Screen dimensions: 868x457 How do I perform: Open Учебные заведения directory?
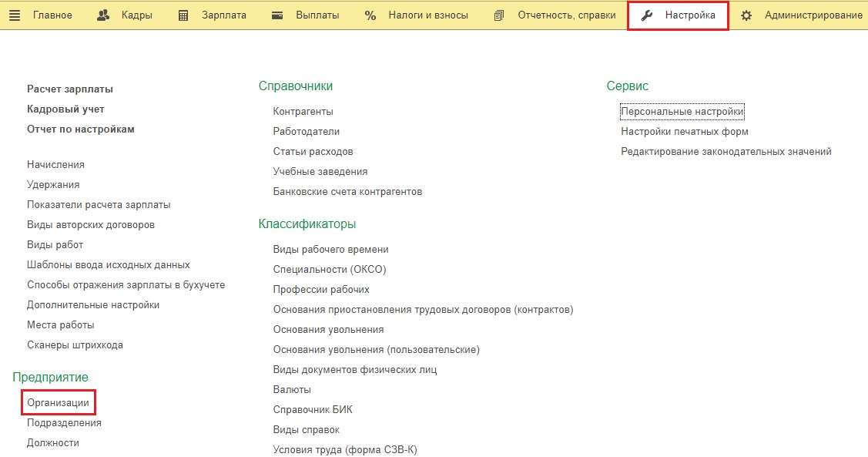[320, 171]
